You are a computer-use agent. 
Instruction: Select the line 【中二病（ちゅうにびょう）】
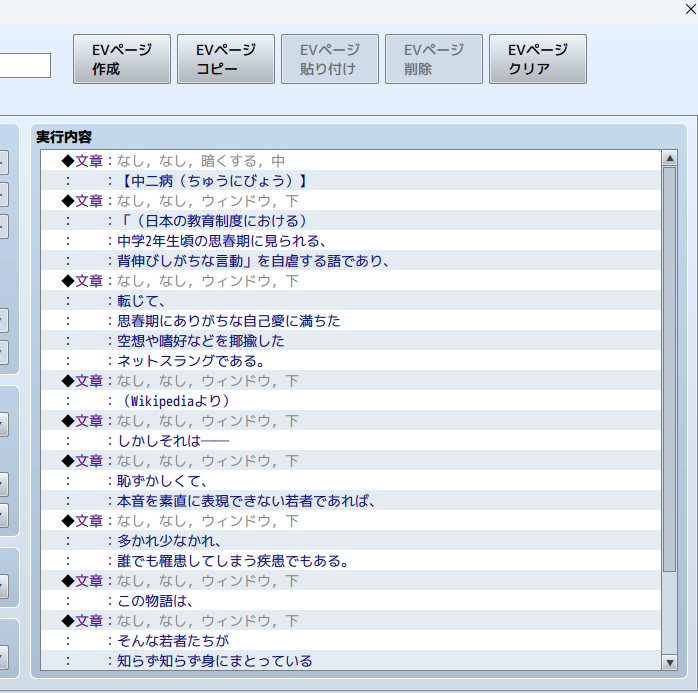pos(350,181)
